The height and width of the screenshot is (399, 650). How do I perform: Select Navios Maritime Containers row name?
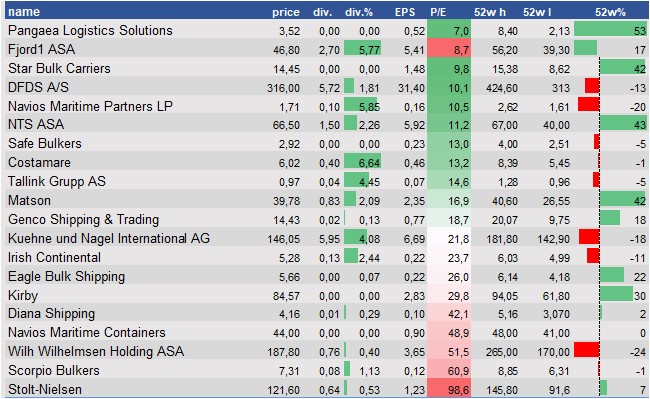(87, 332)
